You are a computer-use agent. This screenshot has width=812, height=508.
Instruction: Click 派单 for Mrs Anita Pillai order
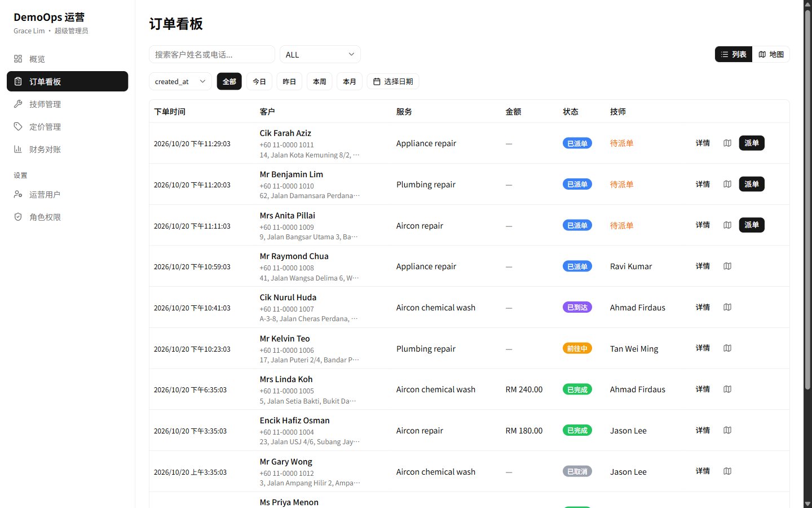pos(752,225)
